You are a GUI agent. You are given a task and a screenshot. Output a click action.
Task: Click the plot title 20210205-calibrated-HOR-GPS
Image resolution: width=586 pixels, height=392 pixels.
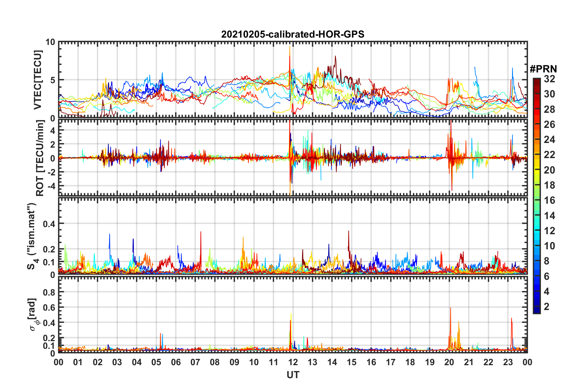coord(293,34)
